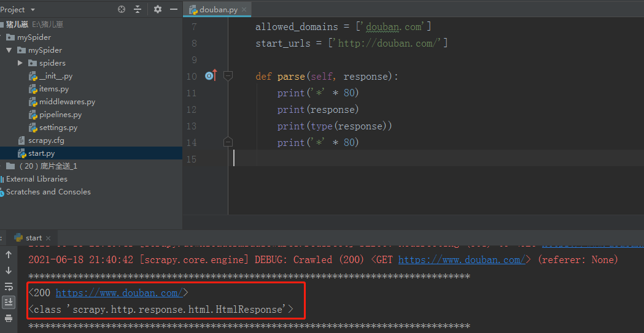
Task: Click fold end marker on line 14
Action: pos(228,142)
